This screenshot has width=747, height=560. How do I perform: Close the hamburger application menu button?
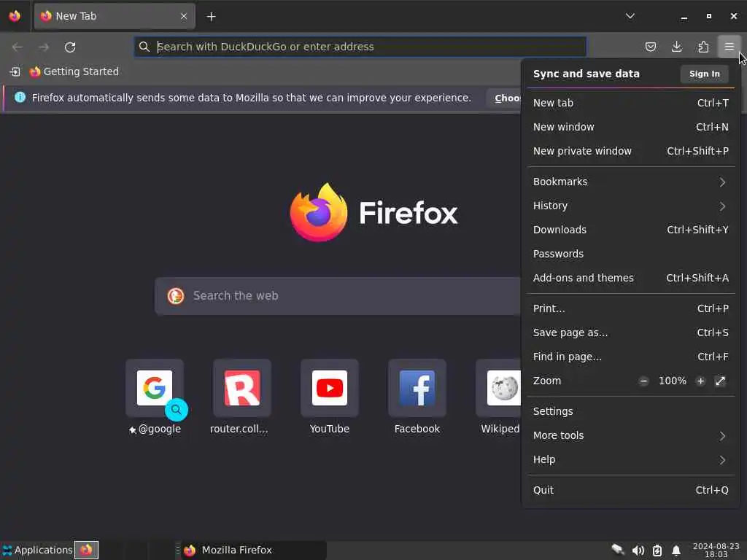click(x=729, y=47)
